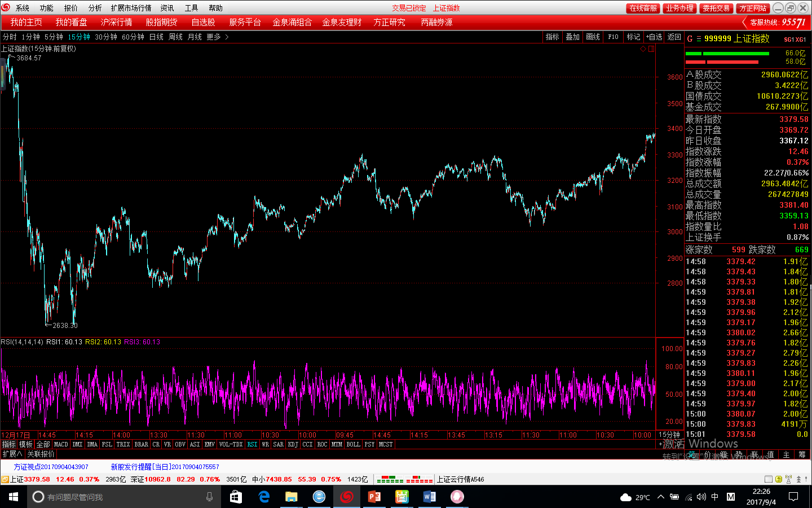Screen dimensions: 812x508
Task: Select the BOLL indicator
Action: [x=353, y=444]
